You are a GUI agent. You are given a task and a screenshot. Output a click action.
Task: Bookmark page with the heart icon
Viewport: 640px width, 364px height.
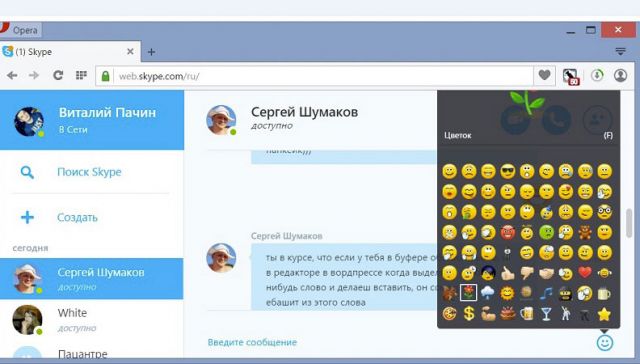pyautogui.click(x=544, y=75)
